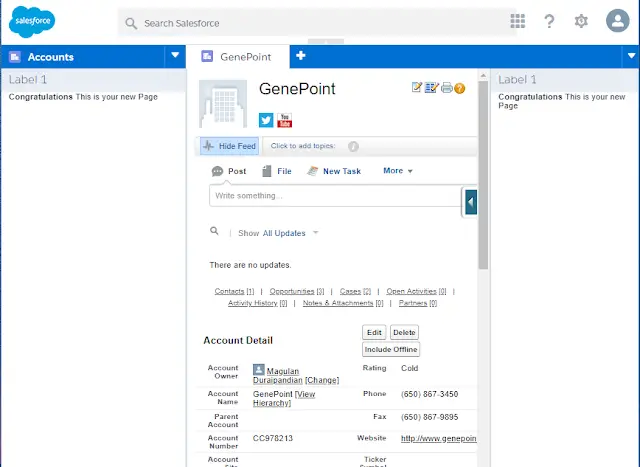Click the phone number (650) 867-3450
This screenshot has width=640, height=467.
[x=429, y=394]
